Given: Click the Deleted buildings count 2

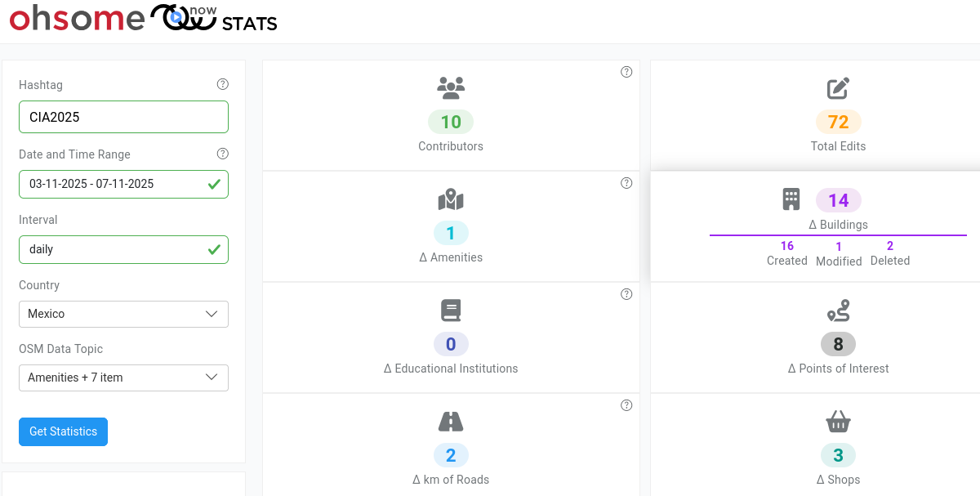Looking at the screenshot, I should (x=890, y=246).
